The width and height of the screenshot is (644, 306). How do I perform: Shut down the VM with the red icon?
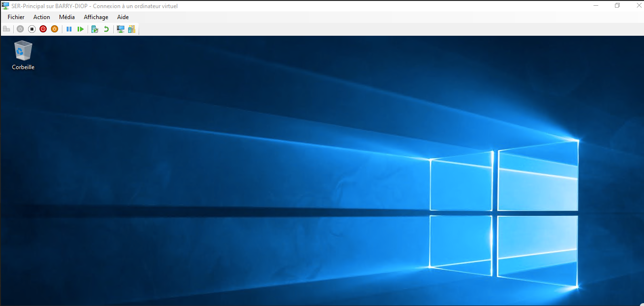43,29
